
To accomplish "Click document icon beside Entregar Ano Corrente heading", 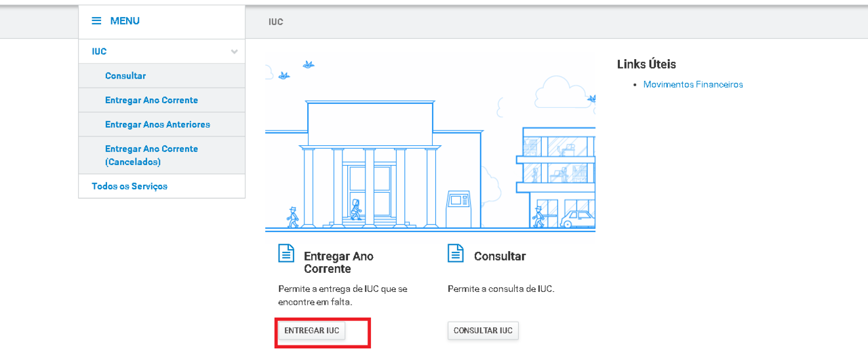I will coord(287,253).
